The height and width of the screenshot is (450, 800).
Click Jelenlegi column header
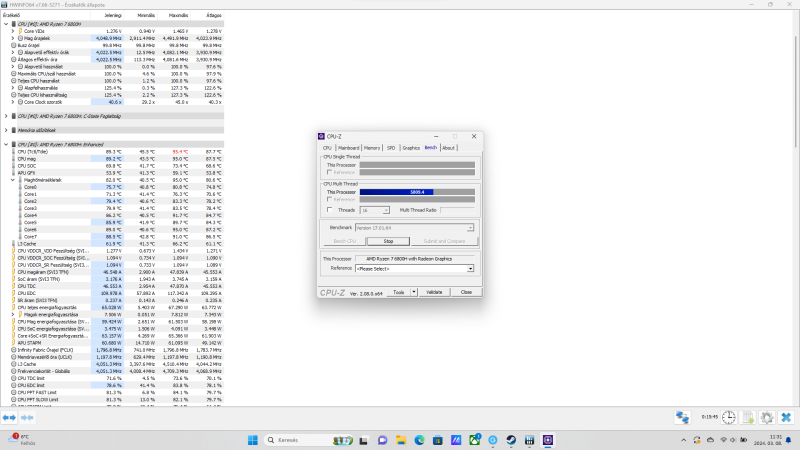click(113, 15)
